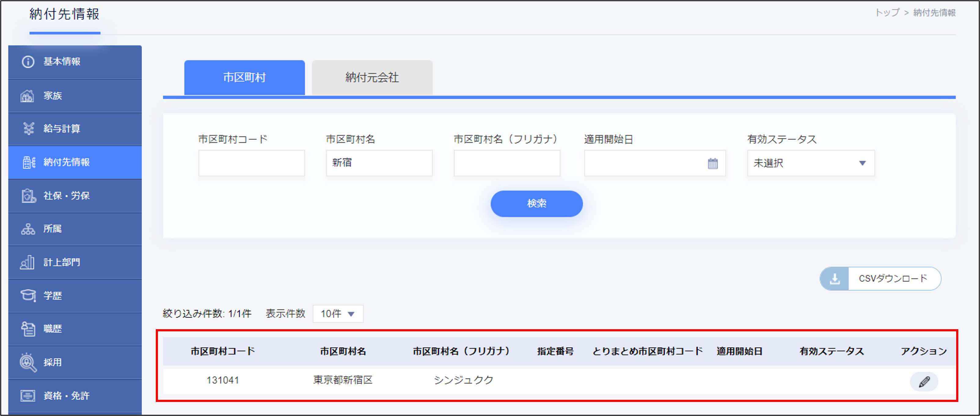Open 給与計算 in the sidebar
980x416 pixels.
click(x=62, y=129)
